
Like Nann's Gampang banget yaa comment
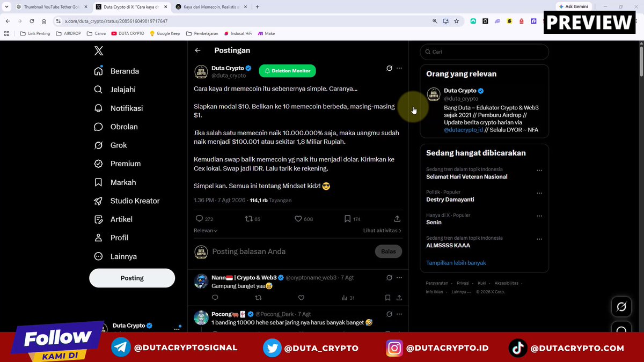click(x=301, y=298)
